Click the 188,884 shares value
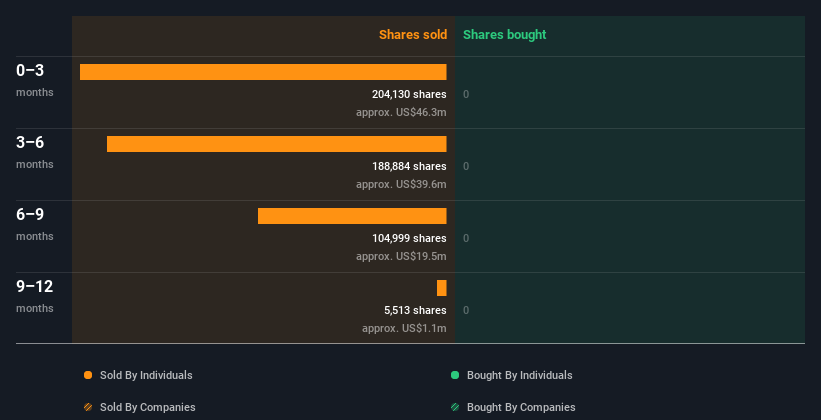The image size is (821, 420). (409, 166)
